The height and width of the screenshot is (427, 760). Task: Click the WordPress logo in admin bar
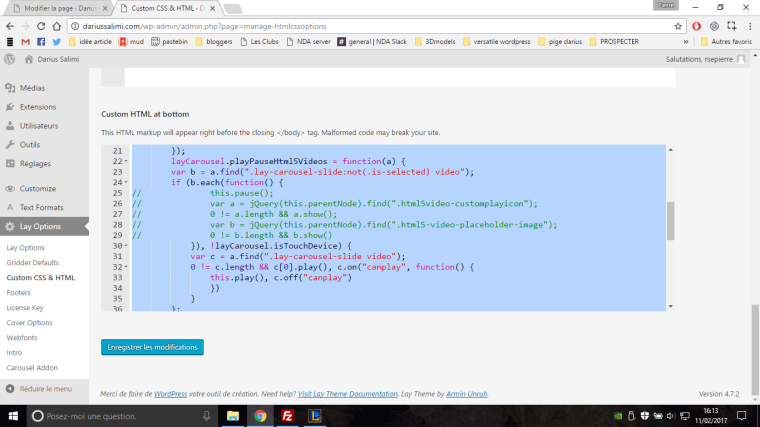point(10,60)
